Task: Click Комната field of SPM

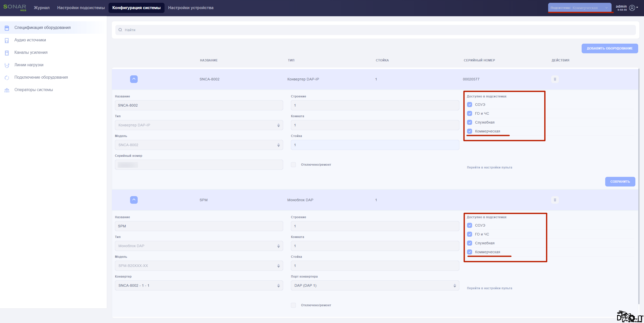Action: pos(375,246)
